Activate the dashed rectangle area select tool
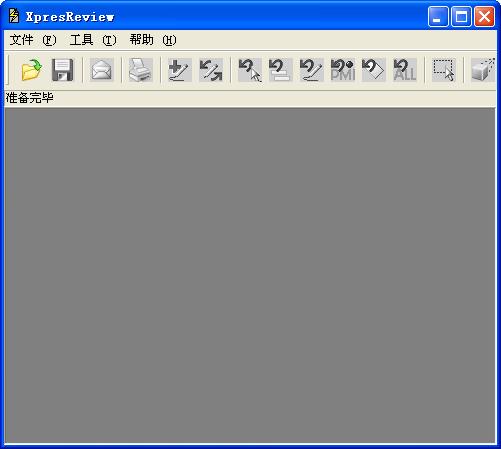501x449 pixels. [444, 70]
